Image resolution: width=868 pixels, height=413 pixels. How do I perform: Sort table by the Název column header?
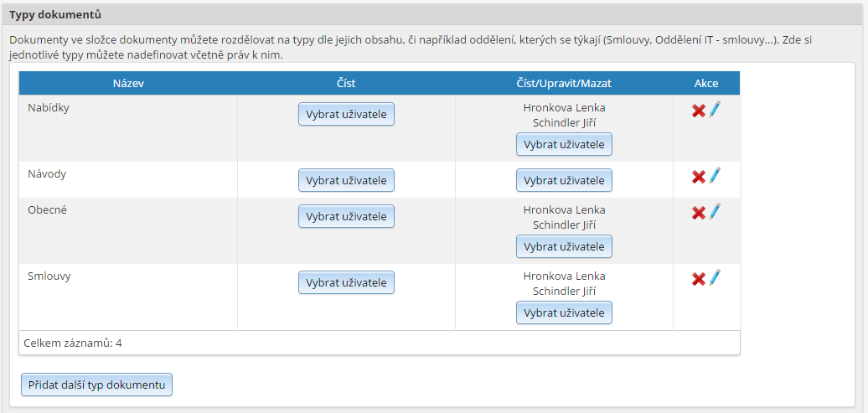128,83
